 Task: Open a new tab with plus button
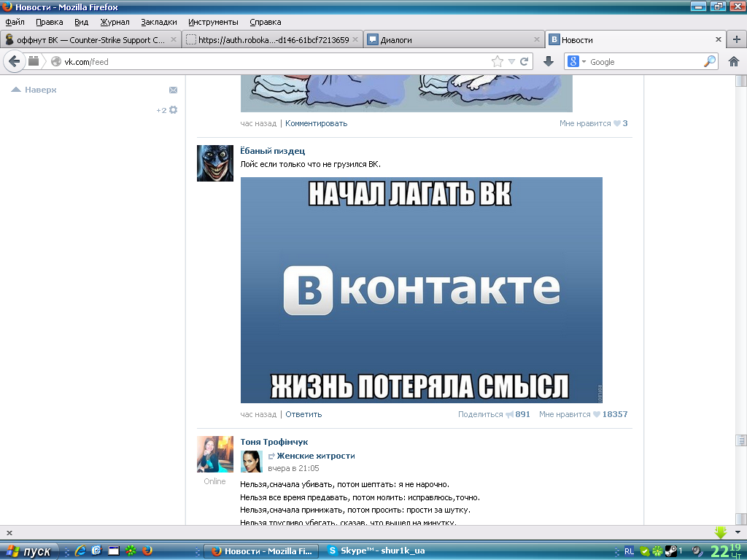(737, 39)
